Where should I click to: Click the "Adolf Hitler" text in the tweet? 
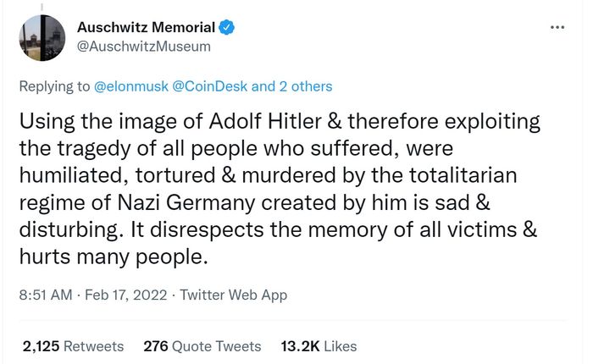265,121
